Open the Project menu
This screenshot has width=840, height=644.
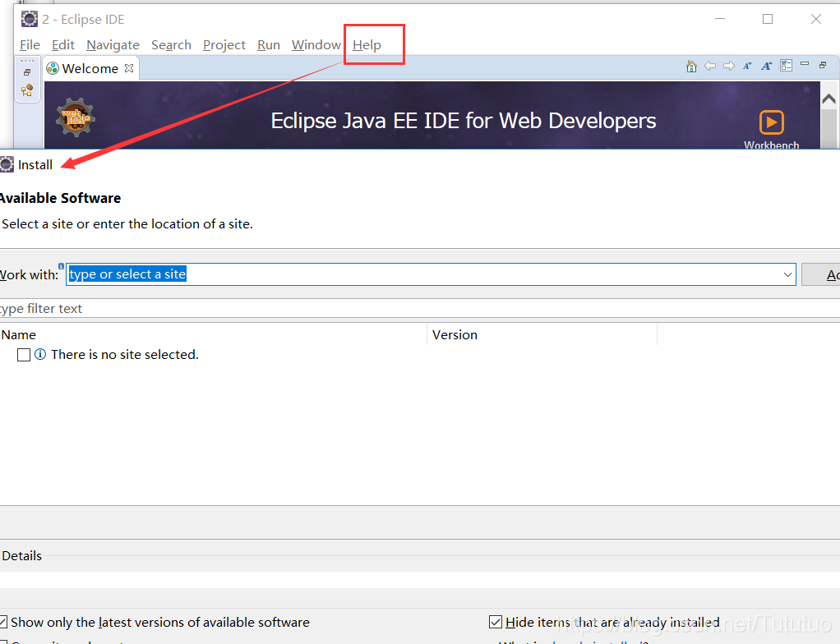point(224,45)
